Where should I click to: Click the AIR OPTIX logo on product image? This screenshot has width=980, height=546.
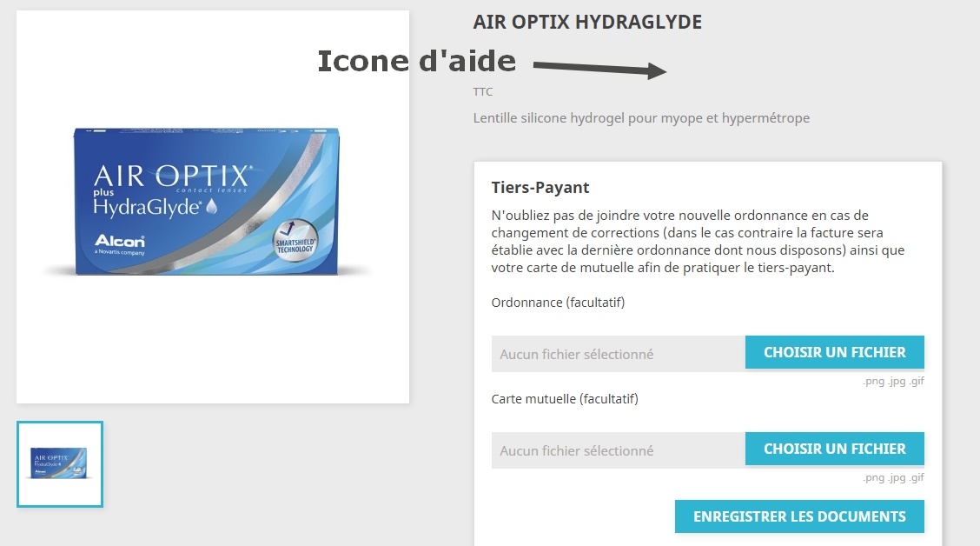click(173, 176)
